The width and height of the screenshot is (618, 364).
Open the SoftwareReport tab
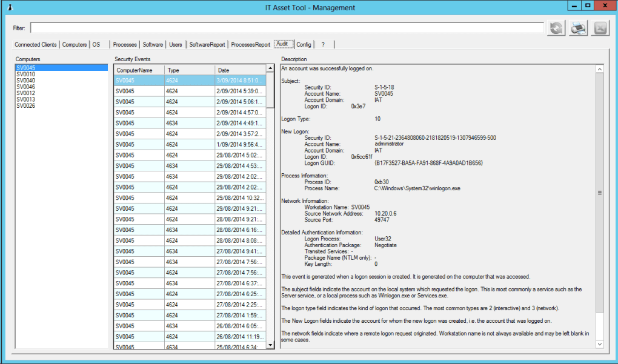pyautogui.click(x=207, y=44)
